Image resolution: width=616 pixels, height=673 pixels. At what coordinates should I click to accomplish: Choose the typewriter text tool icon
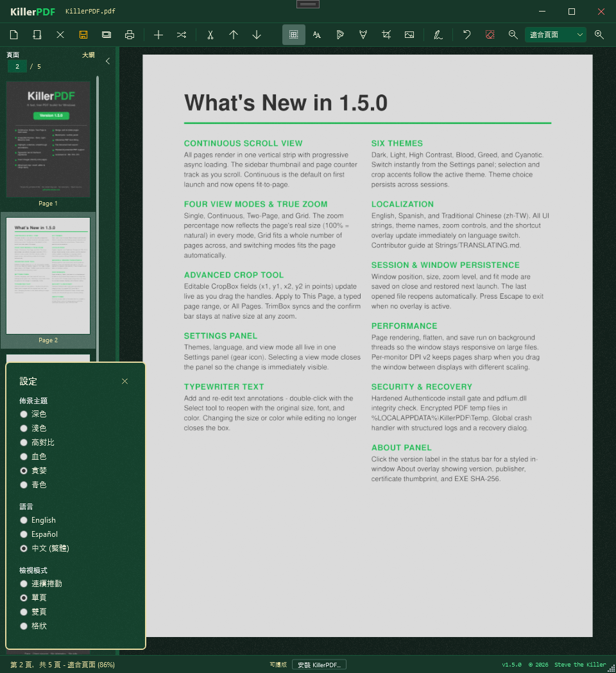[x=317, y=35]
